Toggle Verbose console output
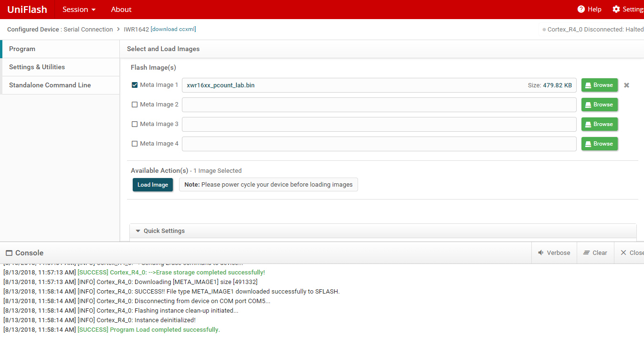 point(554,253)
